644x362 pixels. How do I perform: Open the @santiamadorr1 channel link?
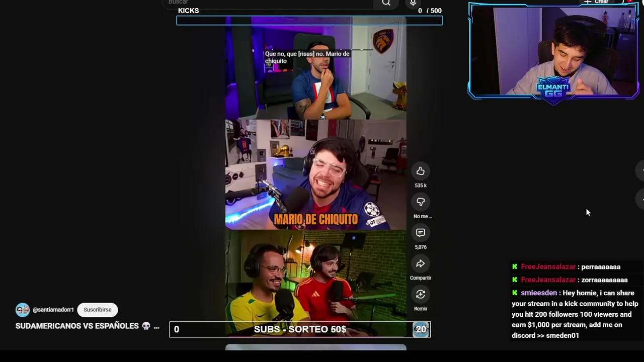click(53, 310)
